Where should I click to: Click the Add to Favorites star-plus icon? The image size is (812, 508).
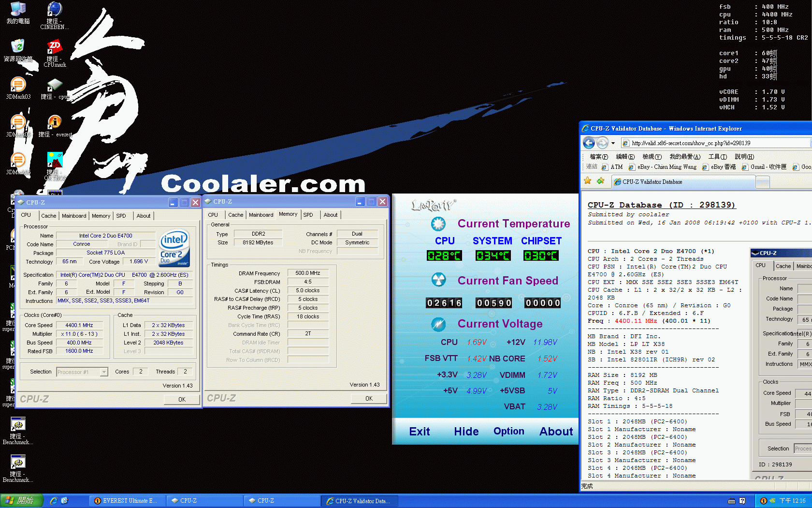click(600, 180)
